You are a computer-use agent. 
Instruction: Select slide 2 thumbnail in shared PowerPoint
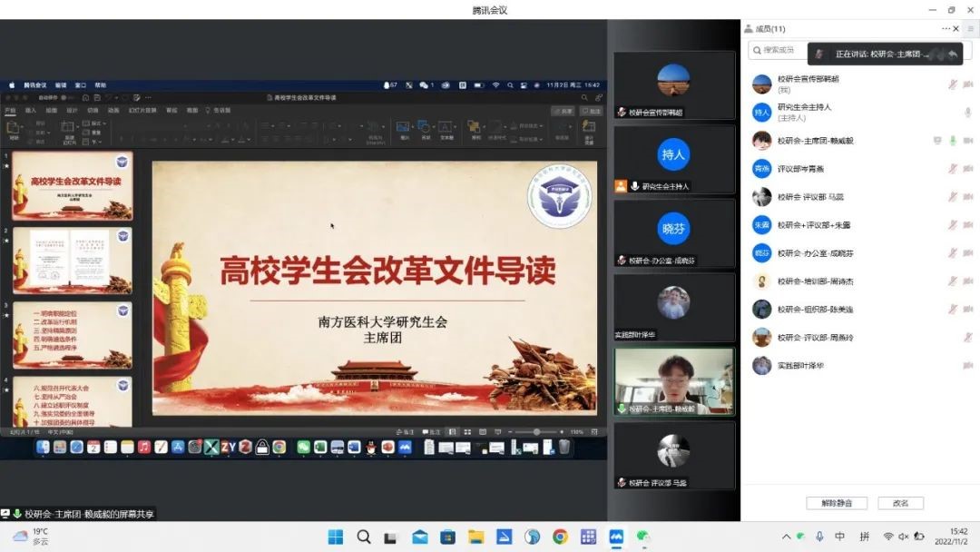73,260
